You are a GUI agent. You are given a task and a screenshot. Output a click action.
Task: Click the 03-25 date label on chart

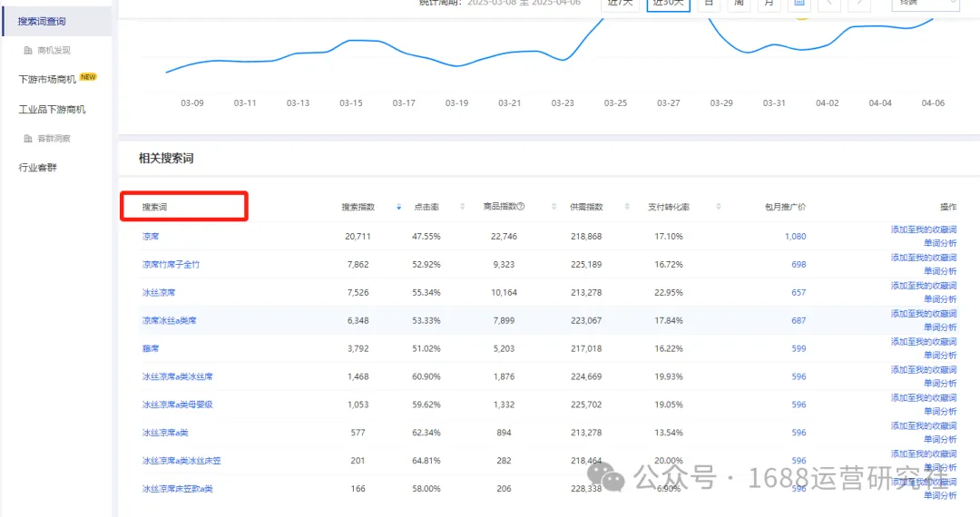pyautogui.click(x=615, y=103)
